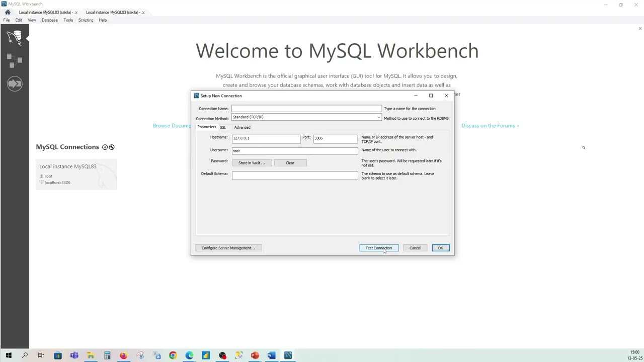Screen dimensions: 644x362
Task: Open Google Chrome from taskbar
Action: coord(173,355)
